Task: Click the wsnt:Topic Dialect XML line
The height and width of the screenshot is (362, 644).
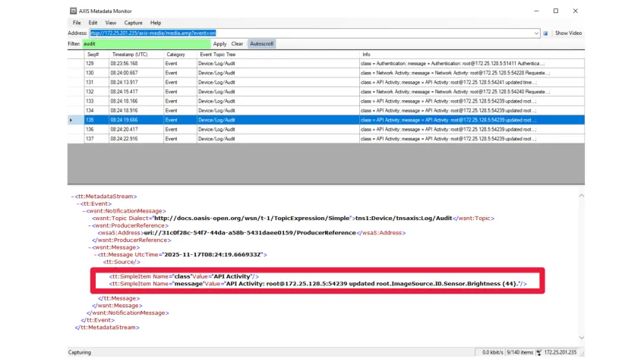Action: pyautogui.click(x=293, y=219)
